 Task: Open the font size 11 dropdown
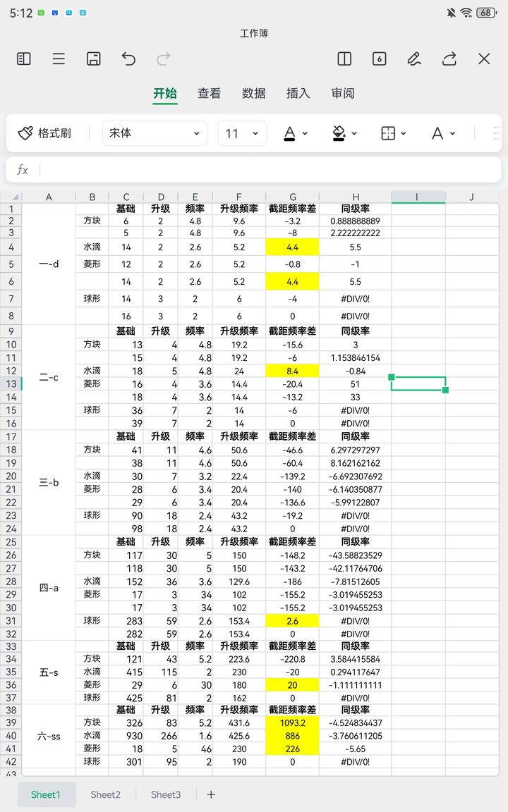point(242,133)
